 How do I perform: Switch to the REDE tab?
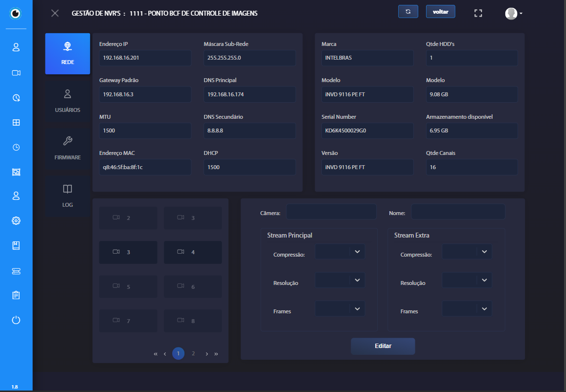[x=68, y=54]
